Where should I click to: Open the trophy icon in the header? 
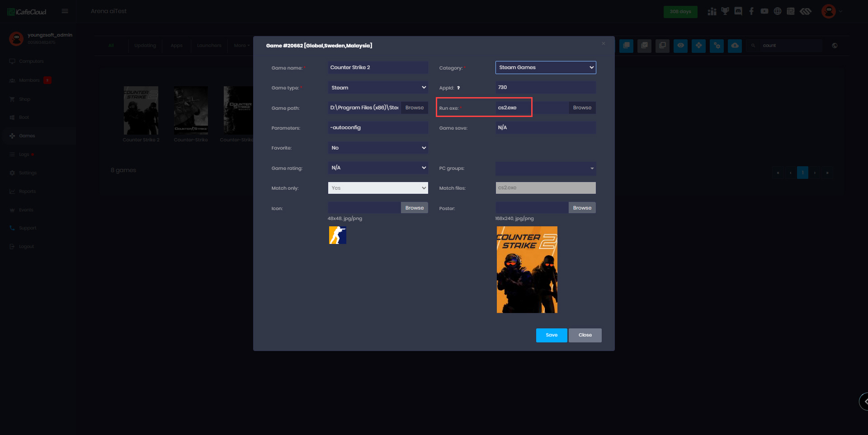[x=725, y=11]
